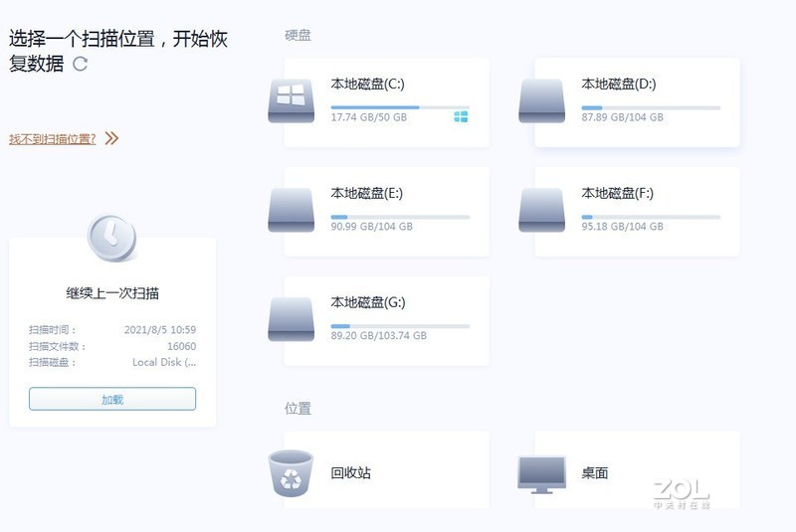Click the 89.20 GB/103.74 GB text

[x=379, y=335]
